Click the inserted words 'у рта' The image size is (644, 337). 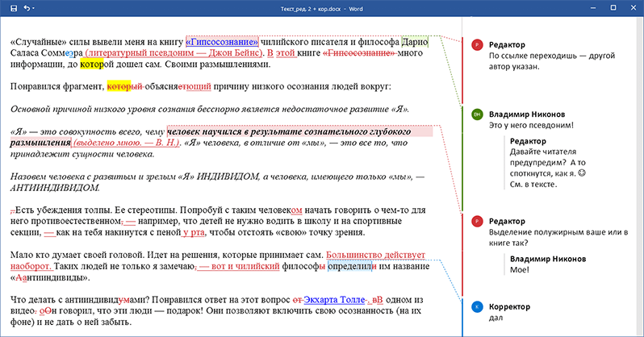[x=194, y=232]
